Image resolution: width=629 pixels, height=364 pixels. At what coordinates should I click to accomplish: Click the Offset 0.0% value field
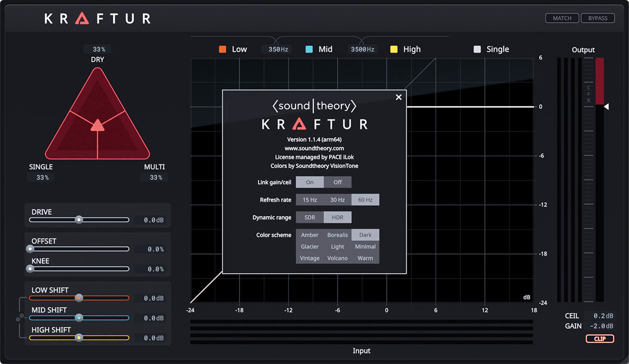[x=150, y=249]
